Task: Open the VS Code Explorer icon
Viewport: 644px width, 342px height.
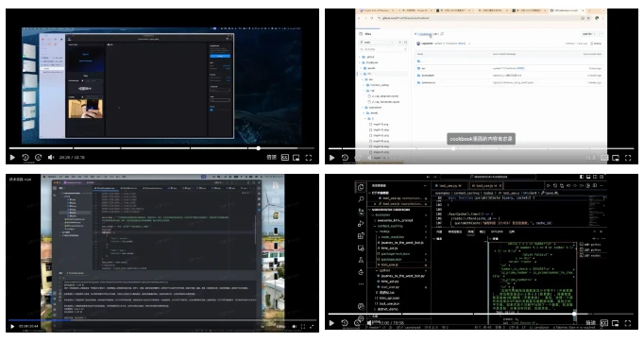Action: tap(361, 187)
